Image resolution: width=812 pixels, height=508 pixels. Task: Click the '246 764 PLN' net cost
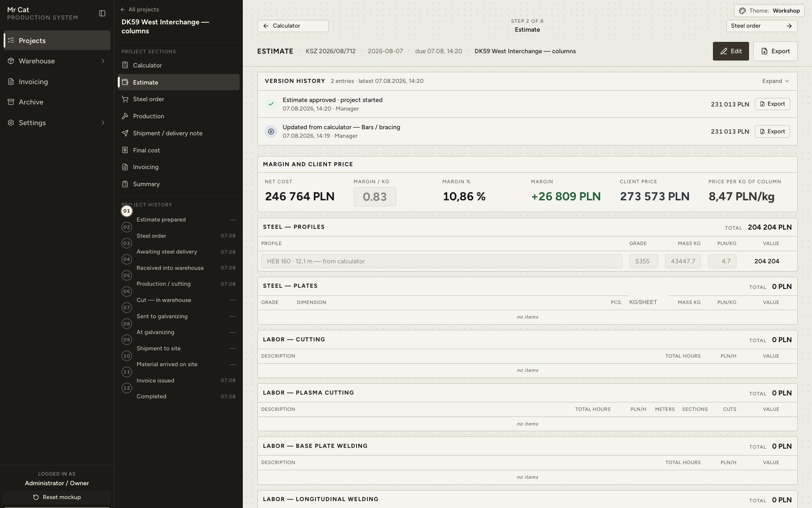pos(300,196)
